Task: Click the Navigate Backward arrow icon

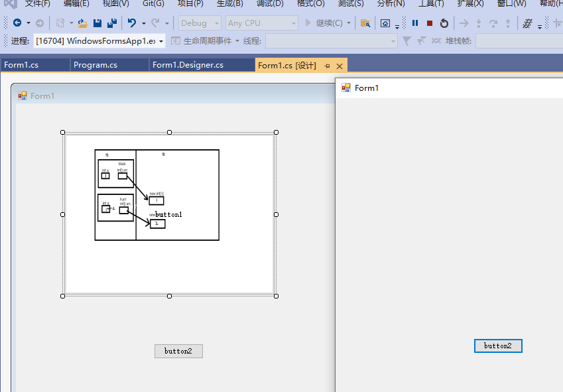Action: point(17,23)
